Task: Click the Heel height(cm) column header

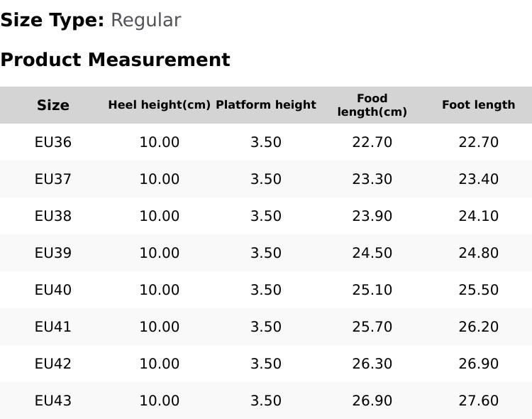Action: point(160,104)
